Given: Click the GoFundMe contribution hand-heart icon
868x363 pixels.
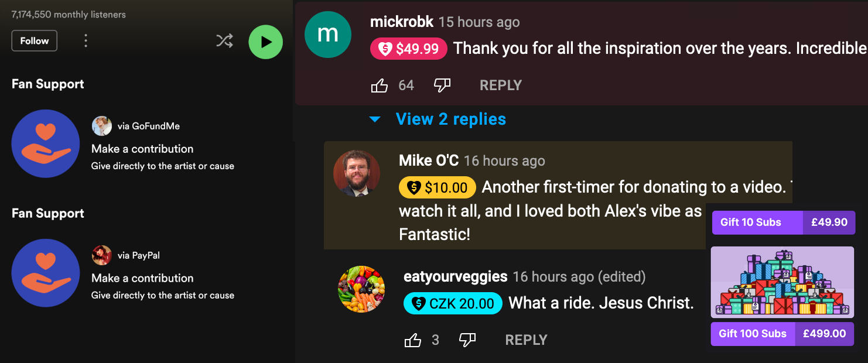Looking at the screenshot, I should point(46,143).
